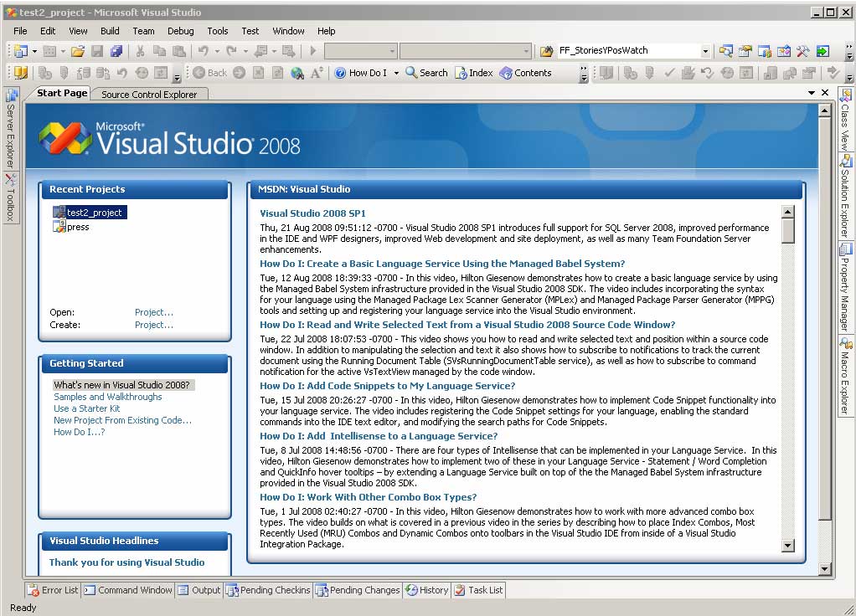Open the Pending Changes bottom tab

pos(358,590)
